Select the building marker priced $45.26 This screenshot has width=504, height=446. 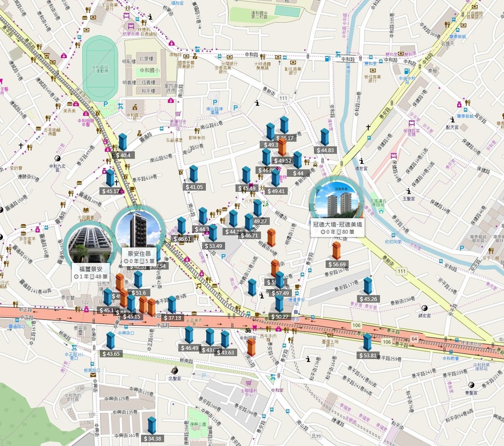368,286
